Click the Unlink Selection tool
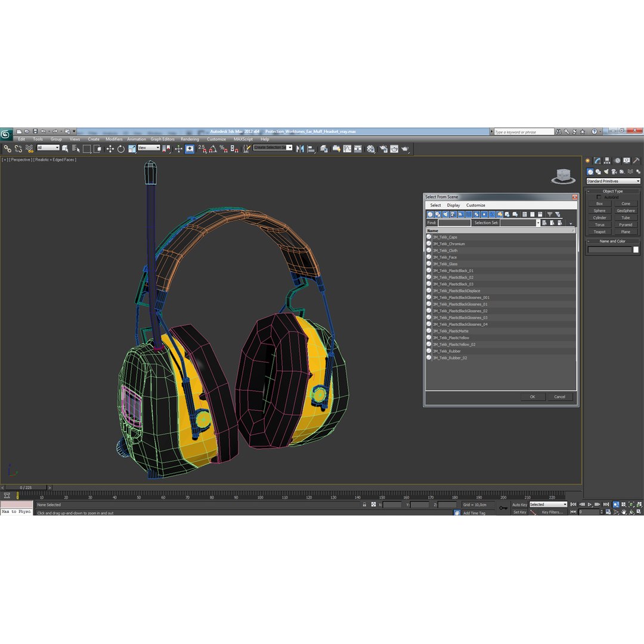 (x=18, y=148)
